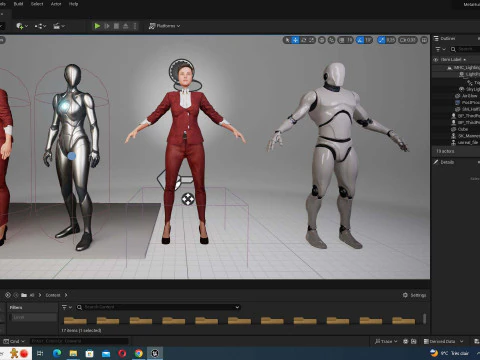Choose the select-objects arrow tool in viewport
The image size is (480, 360).
287,40
